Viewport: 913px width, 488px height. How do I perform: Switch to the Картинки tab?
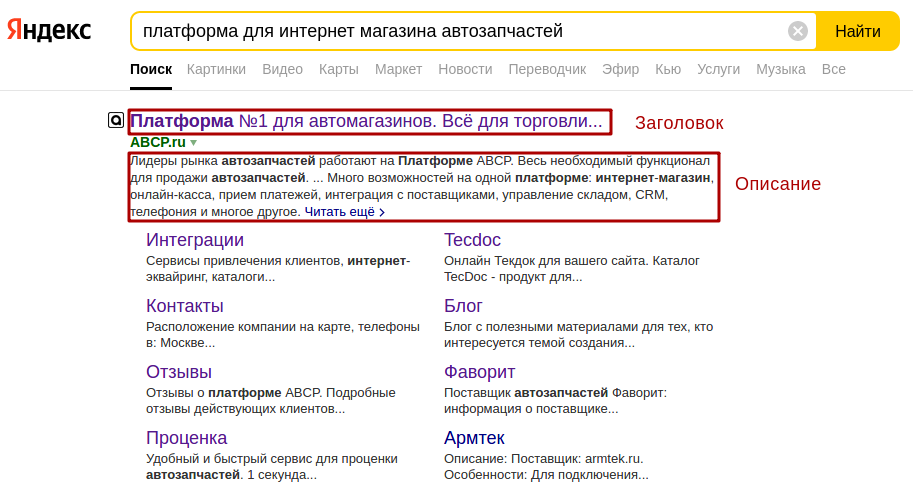[x=215, y=69]
